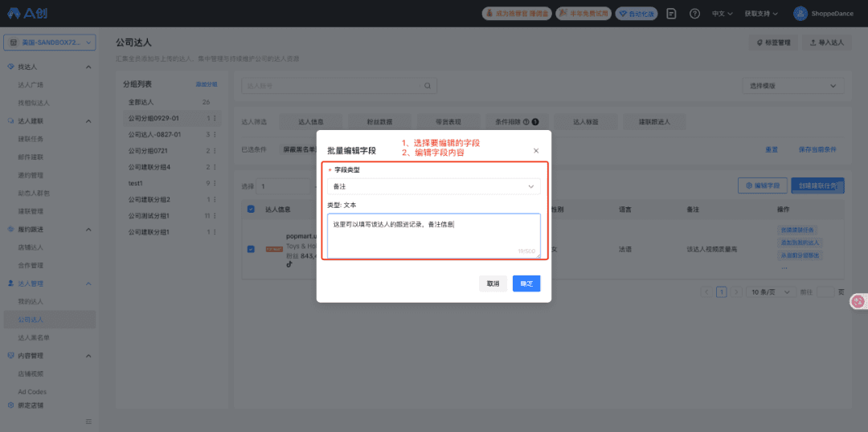Open the 达人信息 filter tab

click(311, 122)
